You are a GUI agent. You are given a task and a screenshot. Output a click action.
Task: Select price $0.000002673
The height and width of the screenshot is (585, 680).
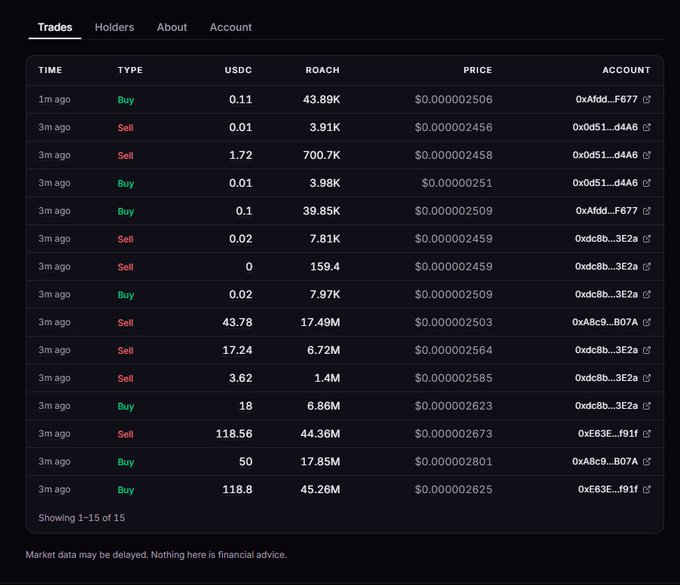pos(454,434)
